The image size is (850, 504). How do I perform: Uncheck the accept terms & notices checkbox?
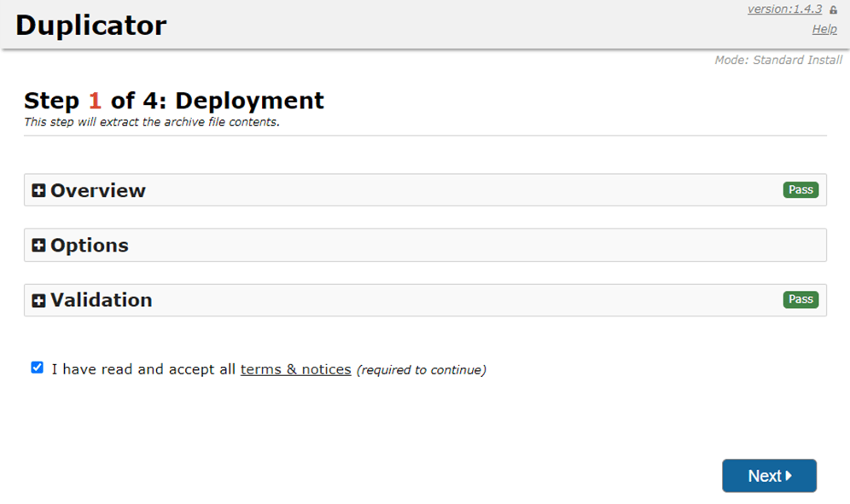coord(37,368)
